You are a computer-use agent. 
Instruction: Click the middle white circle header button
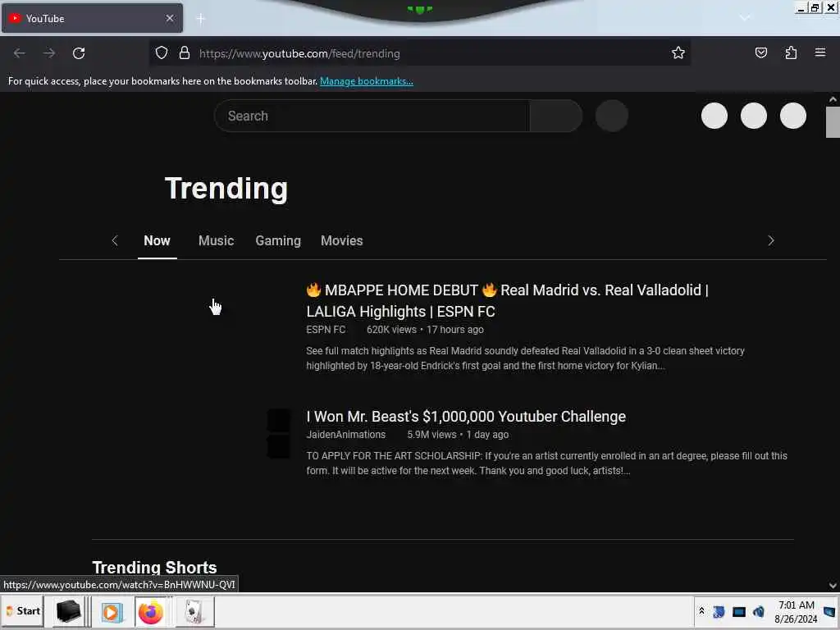point(754,116)
